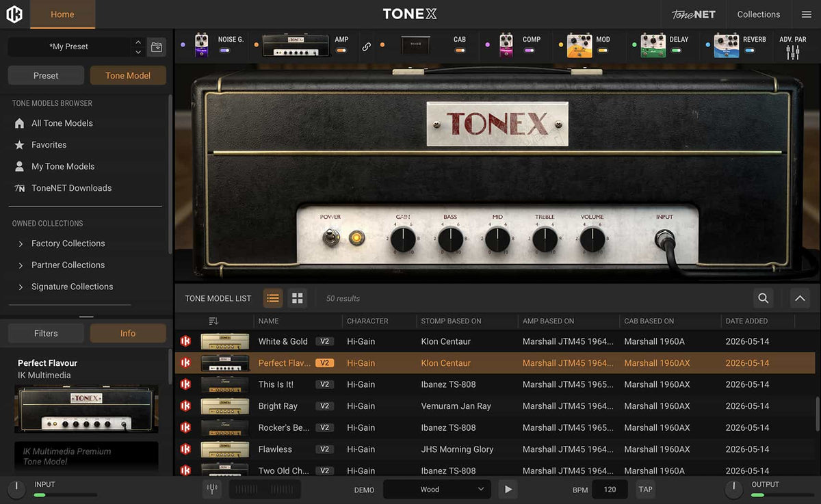Click the ToneNET Downloads icon

(19, 188)
